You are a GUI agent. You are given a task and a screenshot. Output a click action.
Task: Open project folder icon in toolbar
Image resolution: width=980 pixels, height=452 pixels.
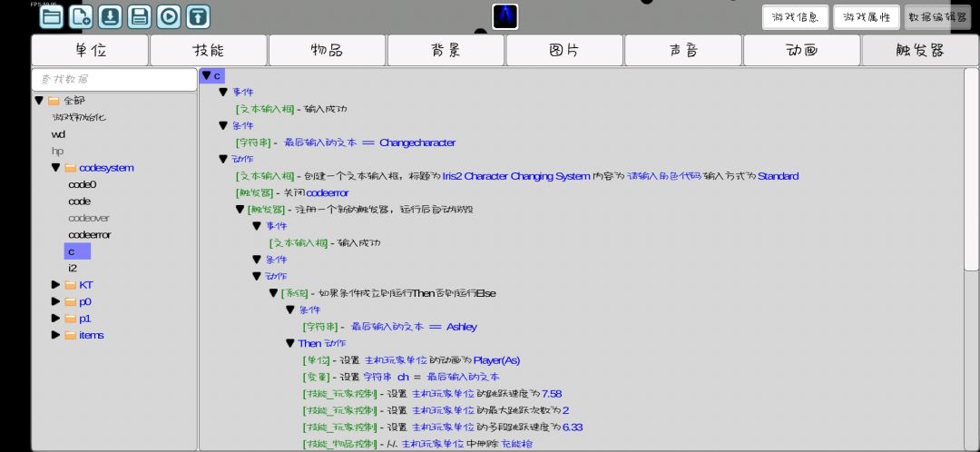click(51, 17)
